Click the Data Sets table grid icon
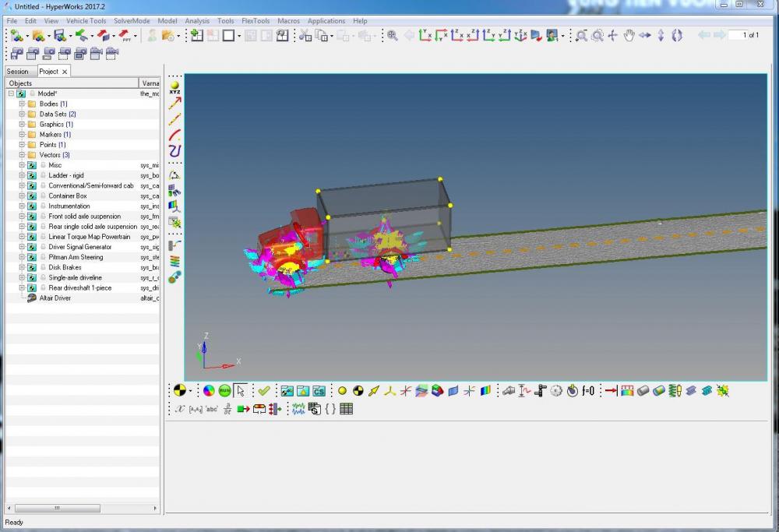The image size is (779, 532). pos(347,409)
